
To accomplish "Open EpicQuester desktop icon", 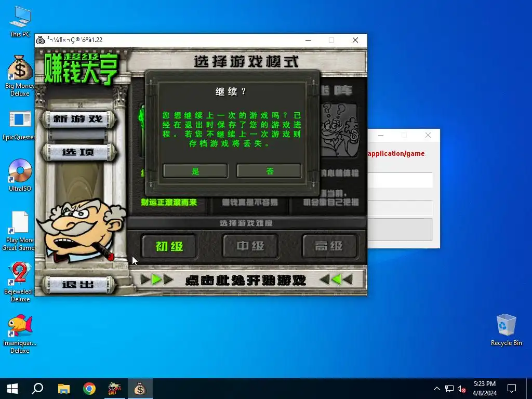I will click(x=19, y=126).
